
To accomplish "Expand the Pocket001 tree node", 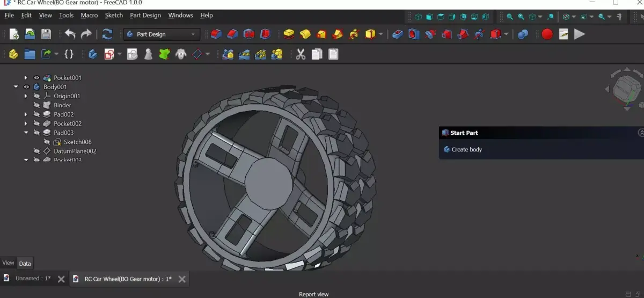I will (x=26, y=78).
